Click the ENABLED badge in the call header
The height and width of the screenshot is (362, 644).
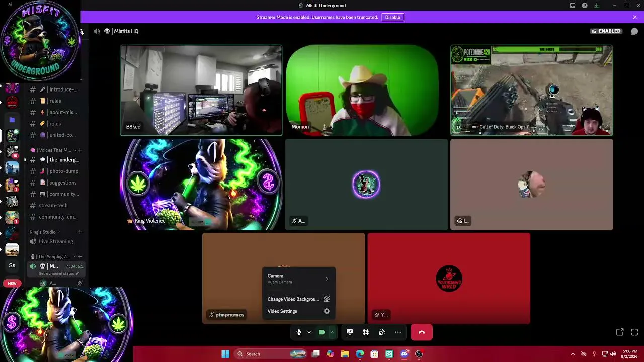click(x=607, y=31)
